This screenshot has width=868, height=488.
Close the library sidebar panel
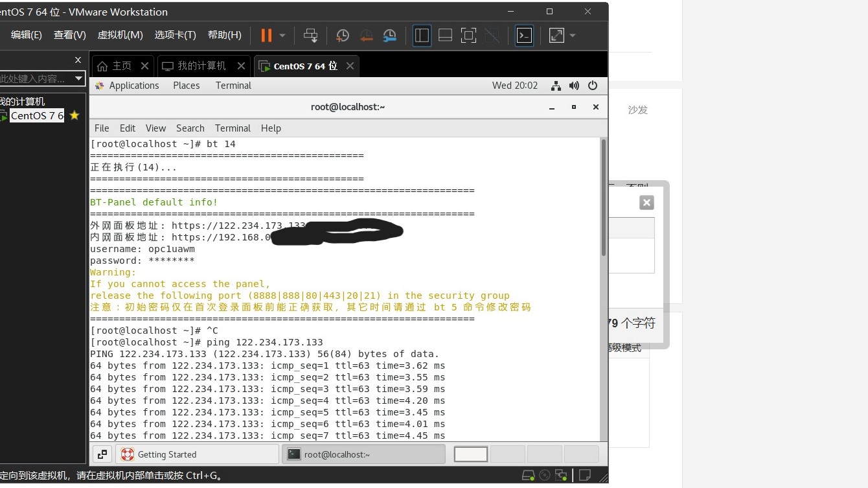[x=78, y=60]
